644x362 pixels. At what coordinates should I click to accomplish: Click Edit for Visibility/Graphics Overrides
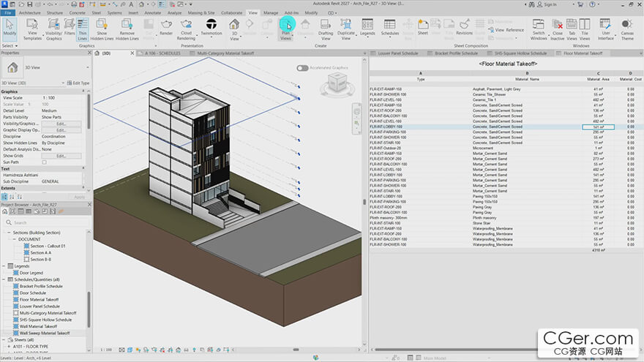61,124
